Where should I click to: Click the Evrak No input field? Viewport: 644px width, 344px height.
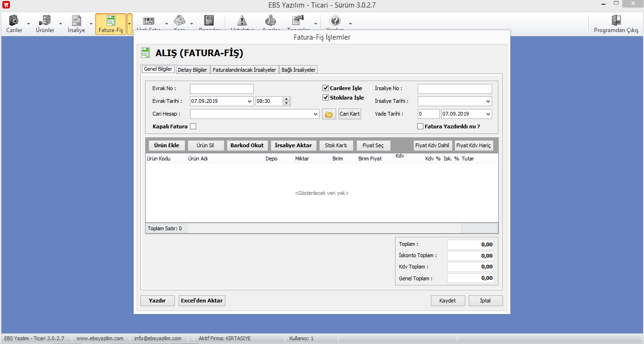click(222, 89)
